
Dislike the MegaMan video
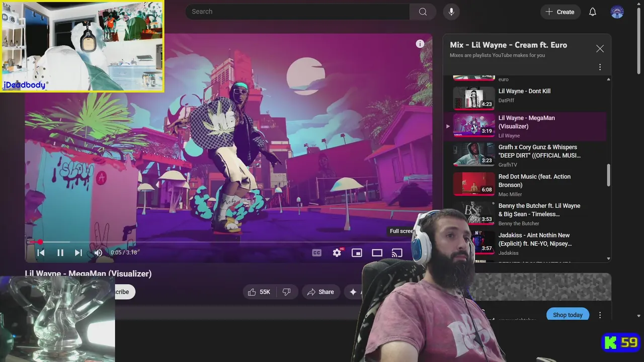pyautogui.click(x=287, y=292)
